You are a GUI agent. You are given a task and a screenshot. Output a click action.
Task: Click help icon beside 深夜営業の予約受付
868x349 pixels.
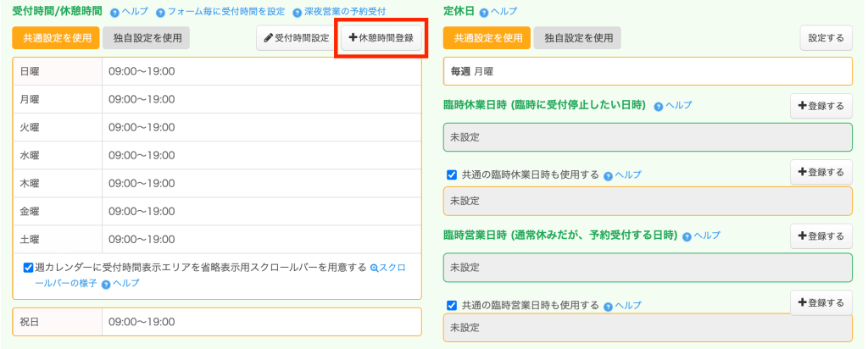297,13
